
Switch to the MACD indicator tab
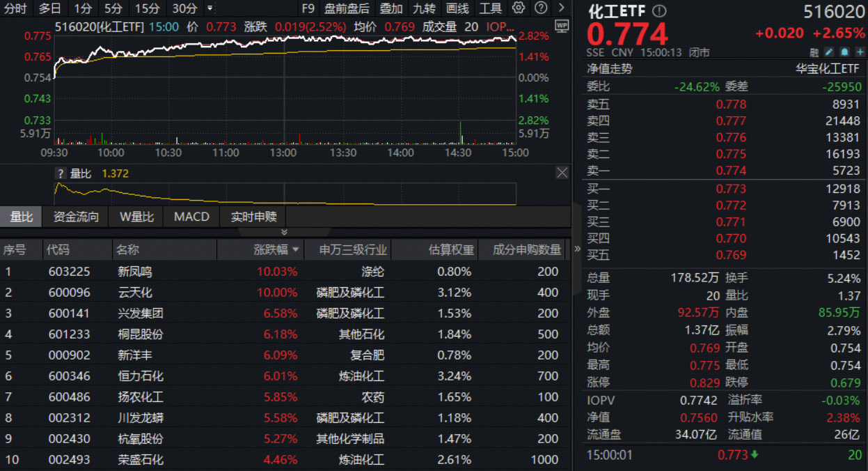pyautogui.click(x=191, y=217)
